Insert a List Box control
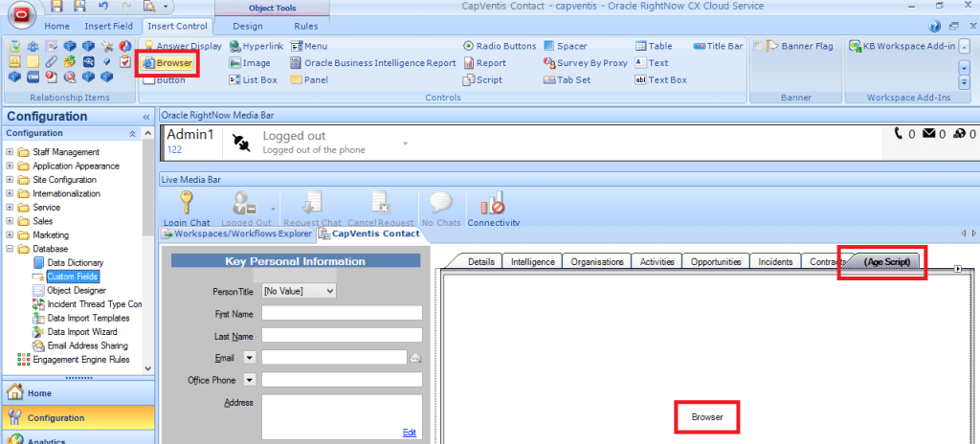 click(253, 80)
